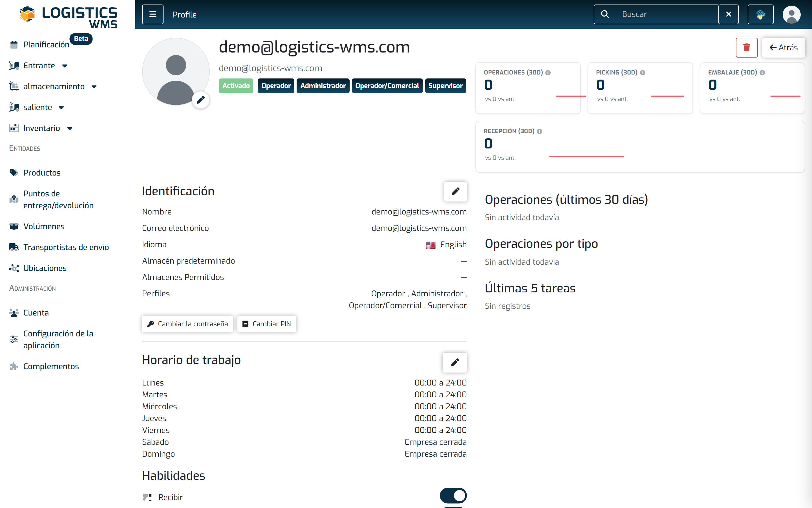
Task: Open Cuenta menu item
Action: click(36, 313)
